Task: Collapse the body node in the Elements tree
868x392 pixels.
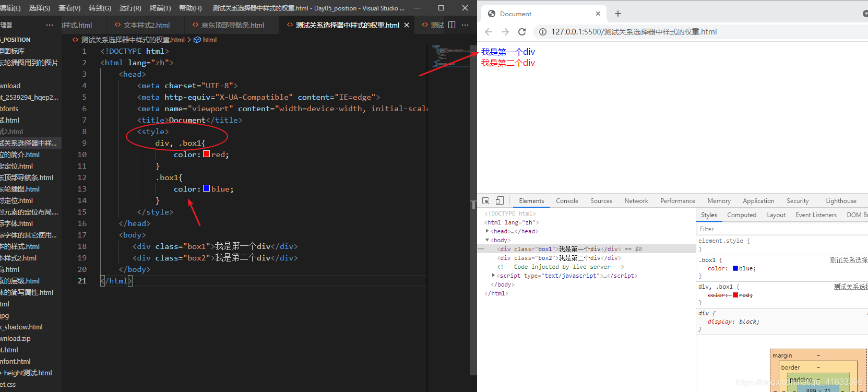Action: [x=487, y=240]
